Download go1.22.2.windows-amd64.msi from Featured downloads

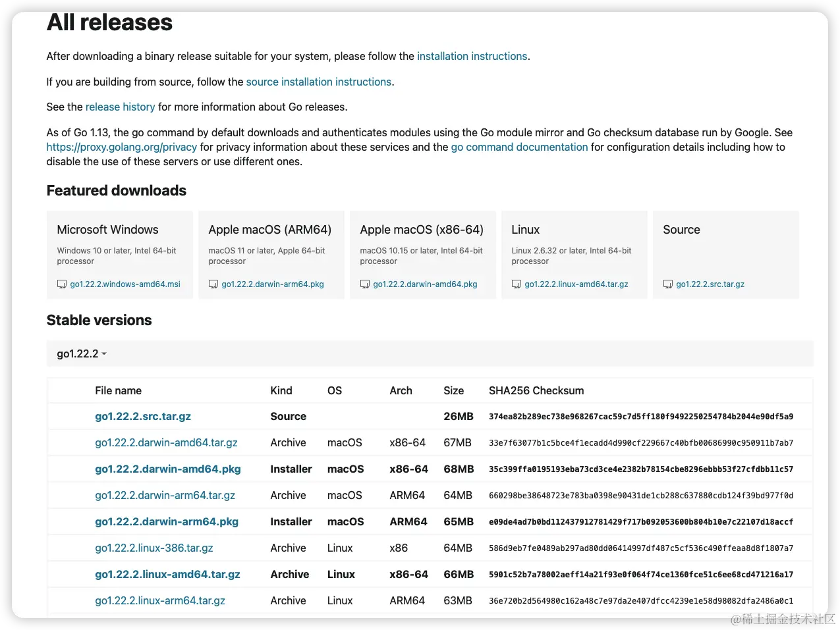click(x=125, y=284)
